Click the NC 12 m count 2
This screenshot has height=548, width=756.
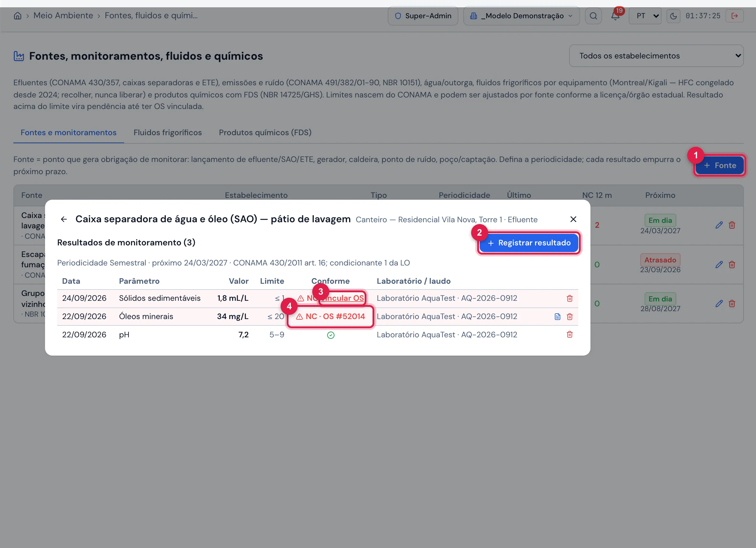[x=597, y=225]
